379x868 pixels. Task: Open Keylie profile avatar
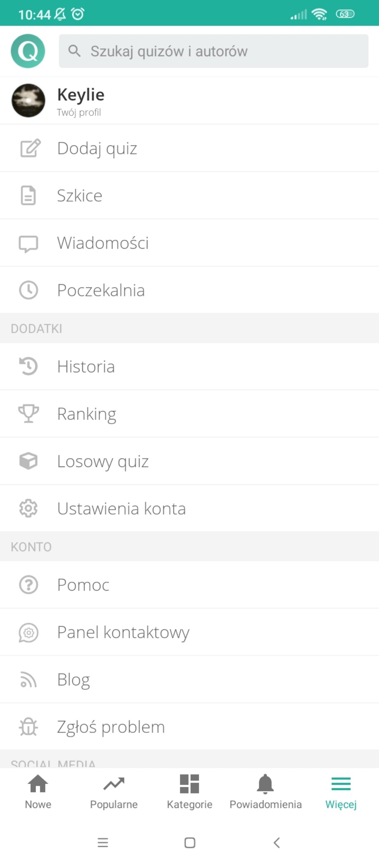29,100
